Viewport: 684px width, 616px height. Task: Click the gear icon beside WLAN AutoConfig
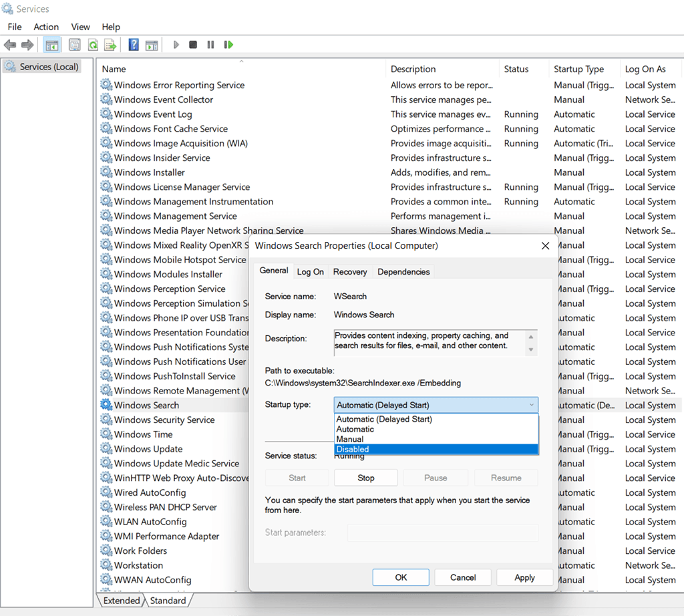pyautogui.click(x=106, y=521)
